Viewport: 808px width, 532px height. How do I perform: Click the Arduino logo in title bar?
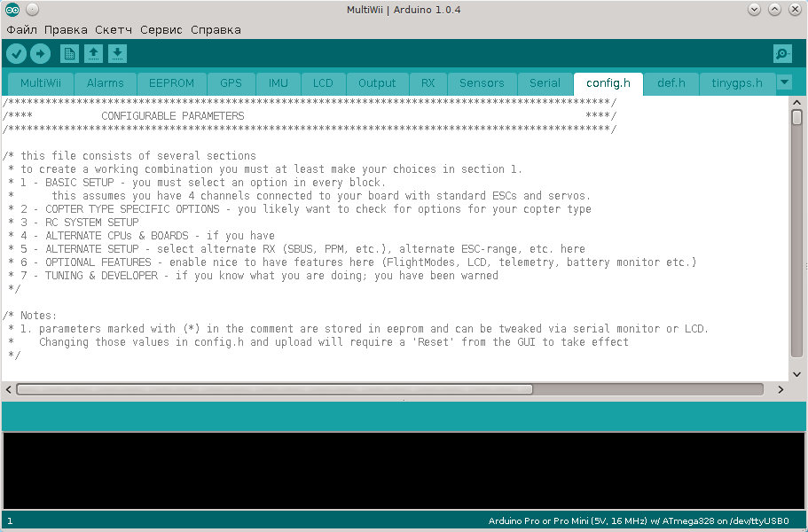coord(12,10)
